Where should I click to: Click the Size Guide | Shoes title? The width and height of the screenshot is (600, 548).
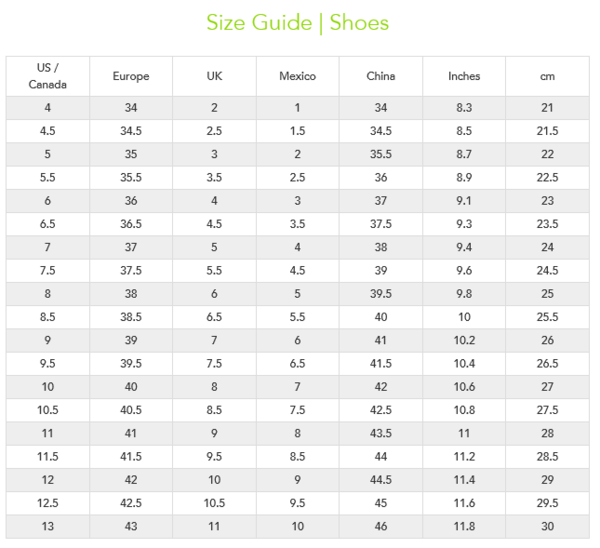coord(297,22)
